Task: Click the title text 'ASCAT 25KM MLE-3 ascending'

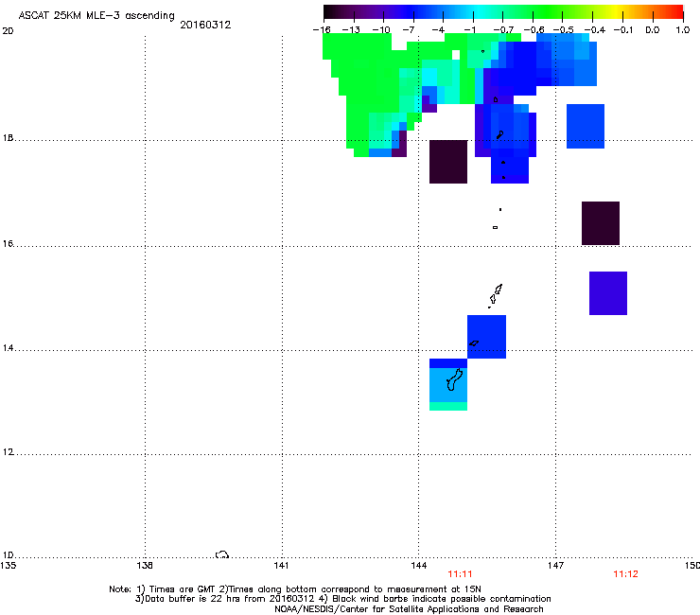Action: (x=96, y=15)
